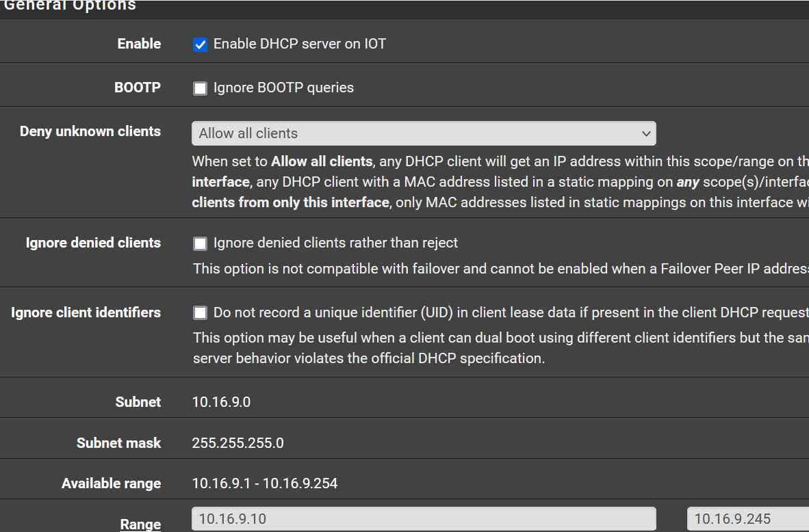
Task: Click the Available range value text
Action: [x=264, y=483]
